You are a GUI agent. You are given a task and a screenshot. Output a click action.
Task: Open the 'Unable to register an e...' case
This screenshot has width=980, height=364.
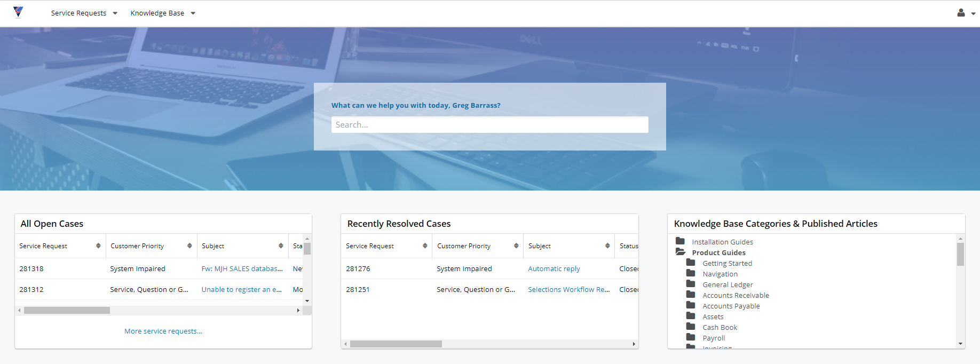[242, 290]
